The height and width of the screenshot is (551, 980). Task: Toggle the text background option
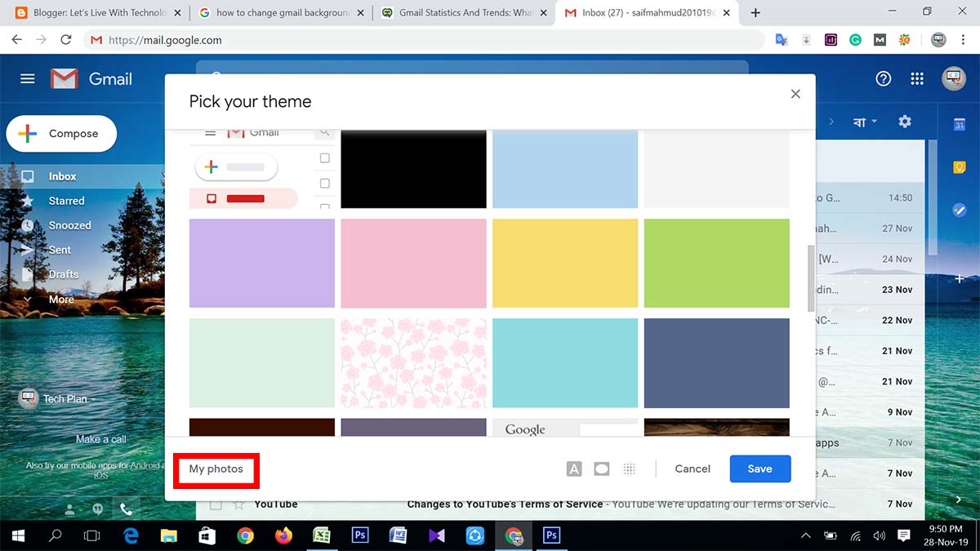pyautogui.click(x=574, y=468)
